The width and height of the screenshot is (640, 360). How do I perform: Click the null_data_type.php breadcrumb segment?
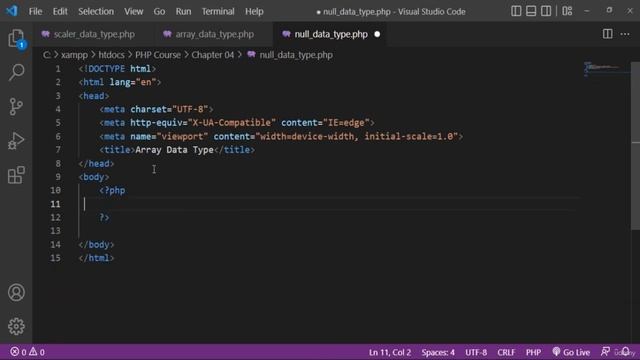291,55
